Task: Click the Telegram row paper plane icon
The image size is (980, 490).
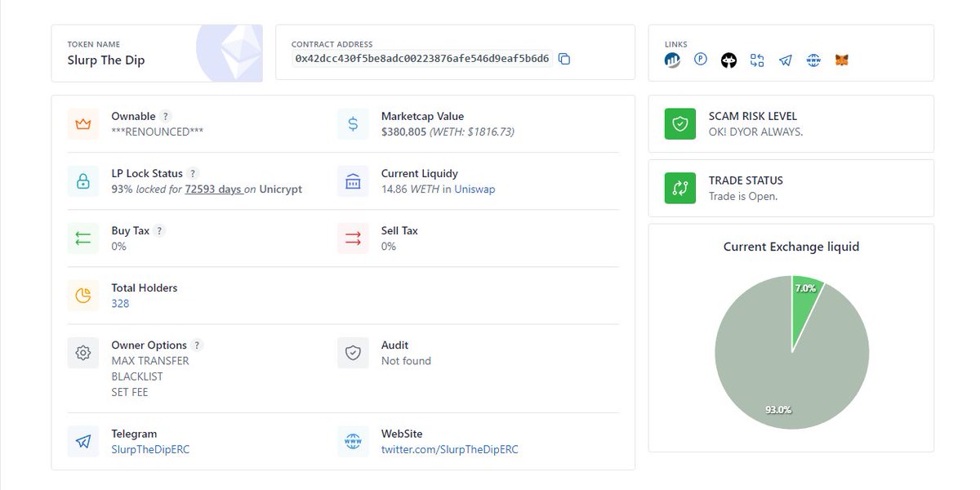Action: click(x=82, y=442)
